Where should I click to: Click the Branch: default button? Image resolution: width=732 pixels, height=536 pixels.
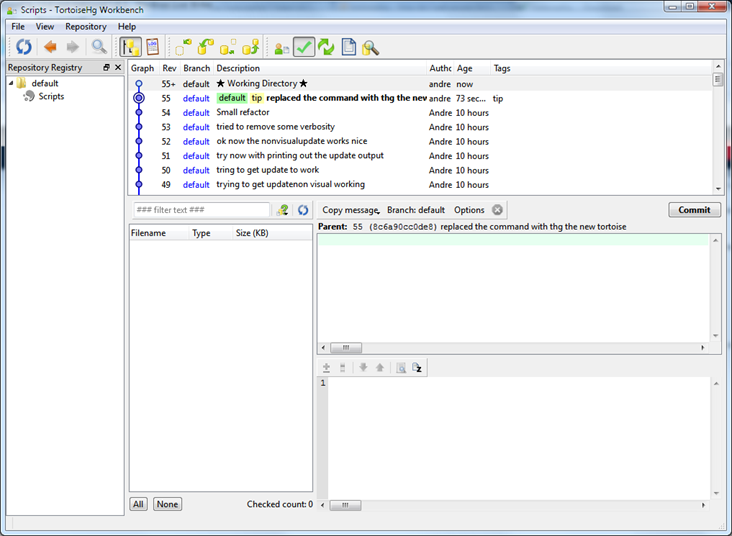click(416, 210)
